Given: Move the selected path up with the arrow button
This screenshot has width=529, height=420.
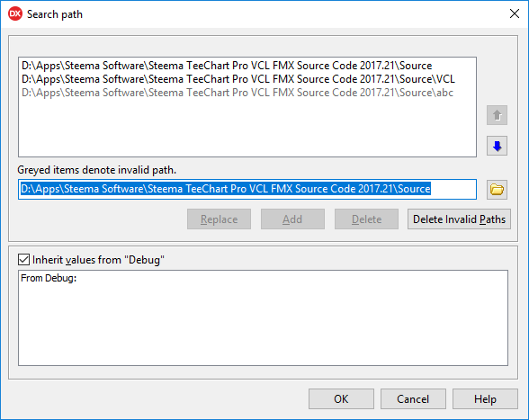Looking at the screenshot, I should (x=497, y=115).
